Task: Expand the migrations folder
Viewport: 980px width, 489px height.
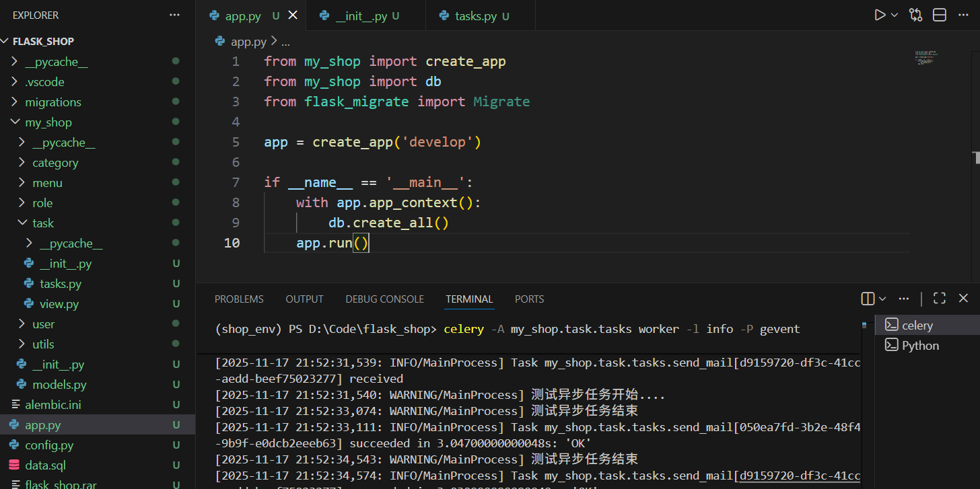Action: point(98,102)
